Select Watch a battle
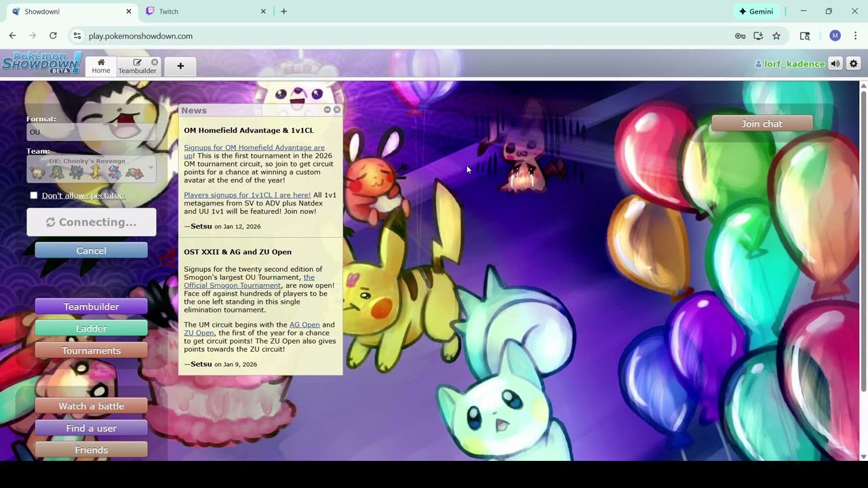The width and height of the screenshot is (868, 488). click(x=91, y=407)
